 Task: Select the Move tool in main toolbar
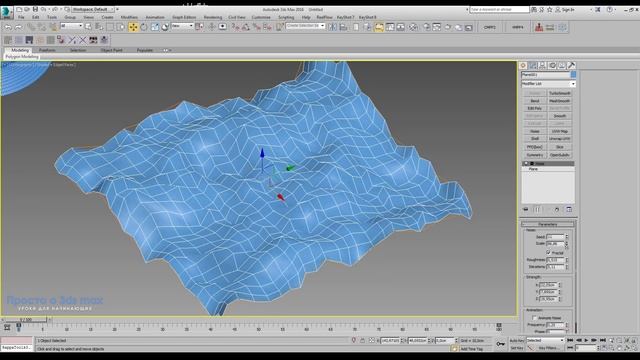(133, 27)
